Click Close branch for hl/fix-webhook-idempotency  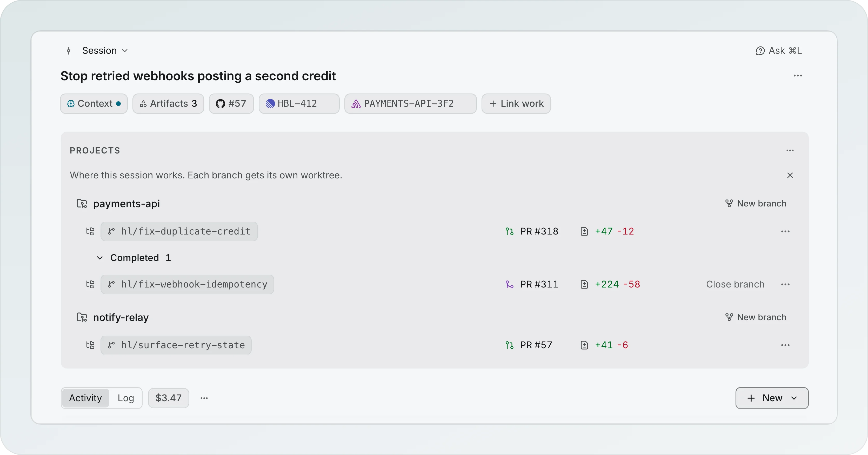point(735,284)
